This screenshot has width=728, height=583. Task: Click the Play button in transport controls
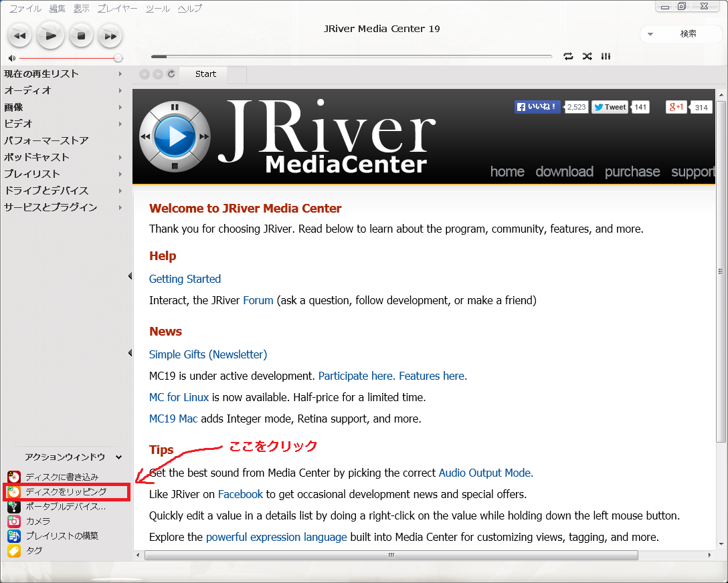point(50,35)
